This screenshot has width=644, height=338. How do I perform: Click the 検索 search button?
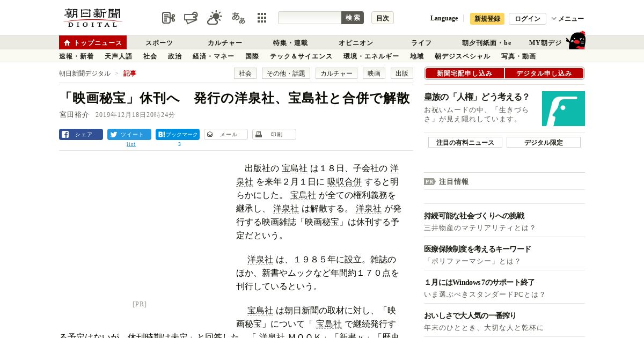(353, 18)
